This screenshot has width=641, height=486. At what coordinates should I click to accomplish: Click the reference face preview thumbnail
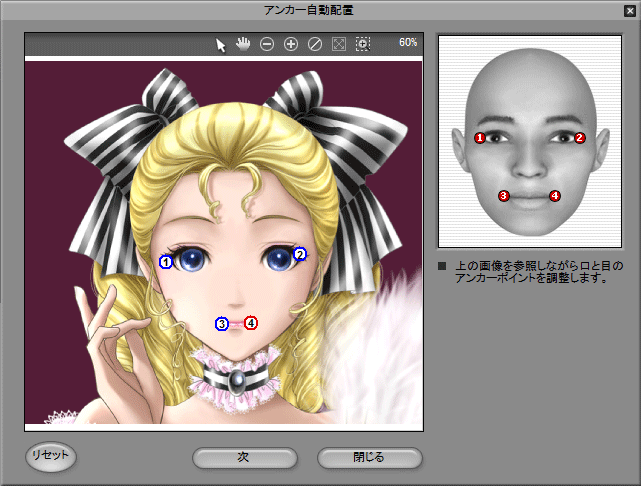(x=530, y=142)
